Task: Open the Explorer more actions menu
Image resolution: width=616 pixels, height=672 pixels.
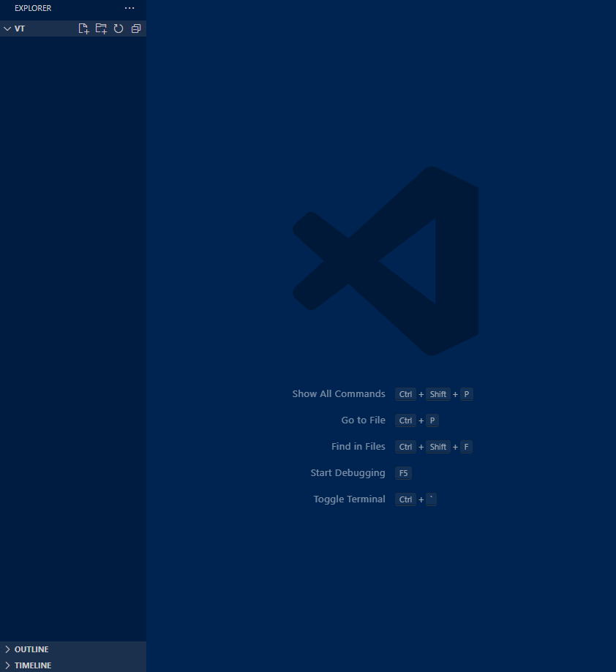Action: [x=129, y=8]
